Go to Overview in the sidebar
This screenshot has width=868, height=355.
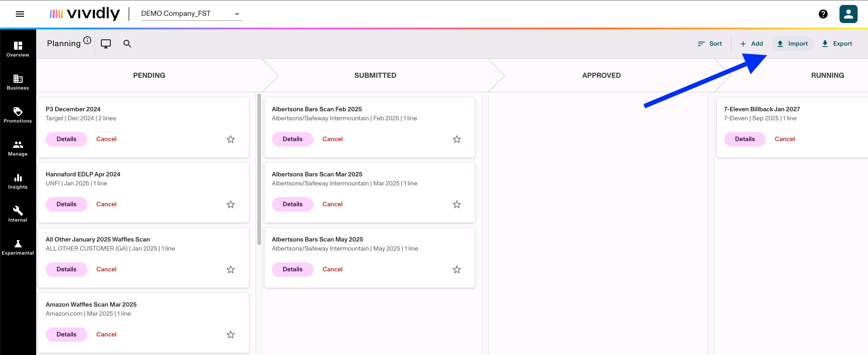pyautogui.click(x=18, y=49)
